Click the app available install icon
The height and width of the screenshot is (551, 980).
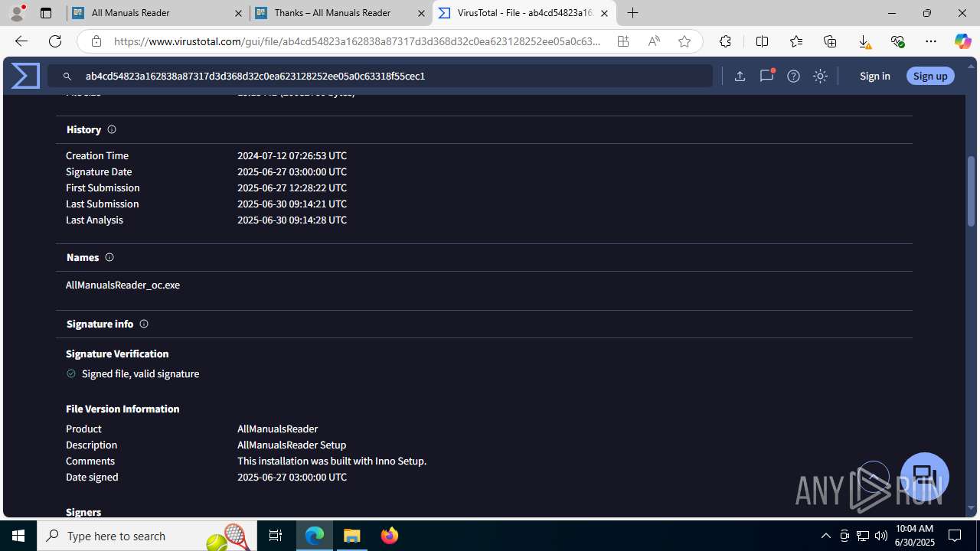click(623, 41)
